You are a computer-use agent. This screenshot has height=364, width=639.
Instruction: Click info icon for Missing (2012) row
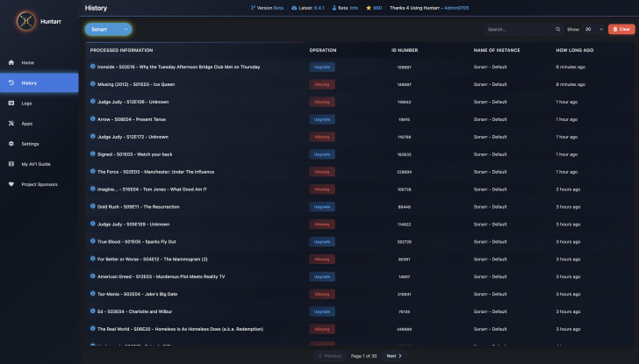pyautogui.click(x=92, y=84)
